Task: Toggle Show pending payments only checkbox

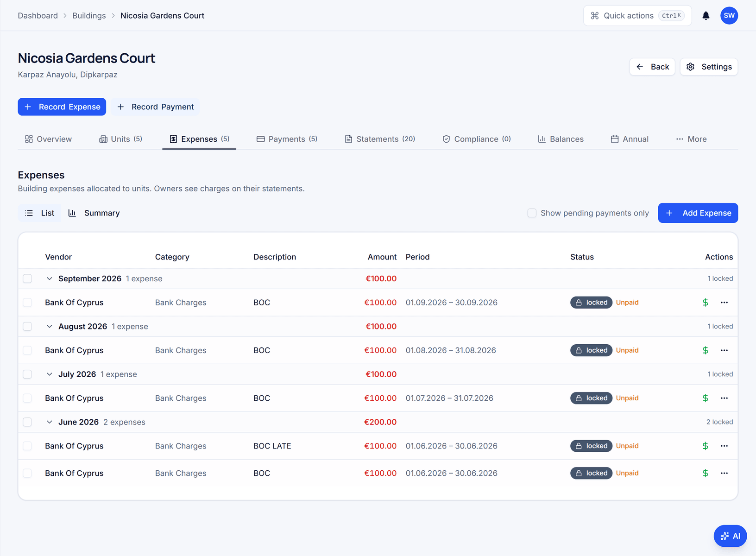Action: click(x=532, y=213)
